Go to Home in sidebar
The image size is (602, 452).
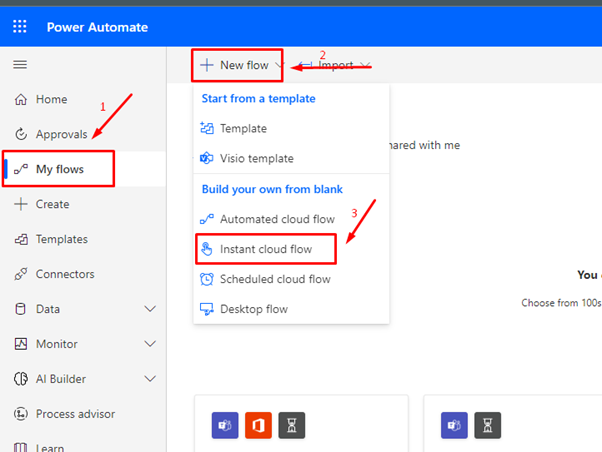51,99
